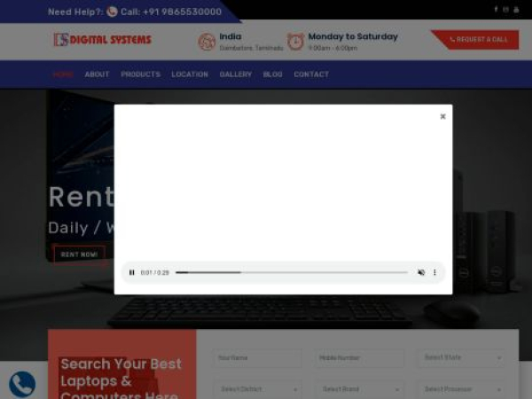This screenshot has width=532, height=399.
Task: Click the Rent Now! button
Action: 80,254
